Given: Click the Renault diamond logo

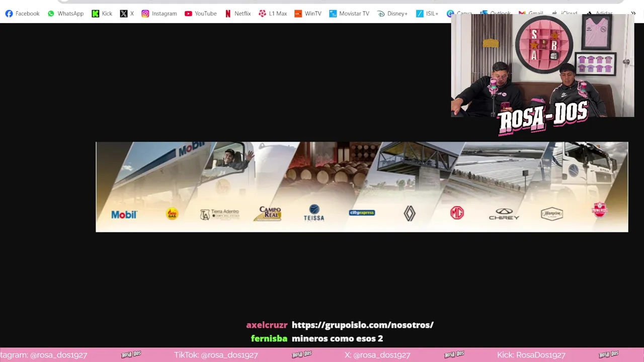Looking at the screenshot, I should 410,214.
